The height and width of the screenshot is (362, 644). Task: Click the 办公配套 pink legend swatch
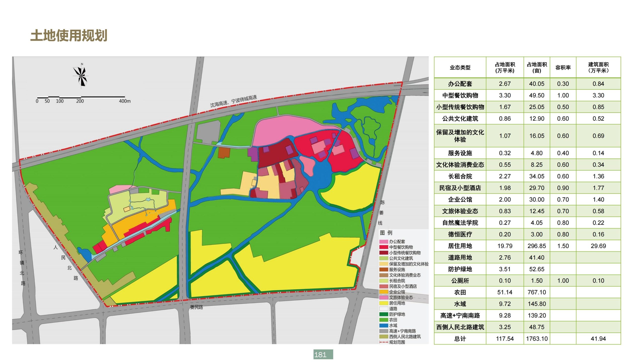384,242
